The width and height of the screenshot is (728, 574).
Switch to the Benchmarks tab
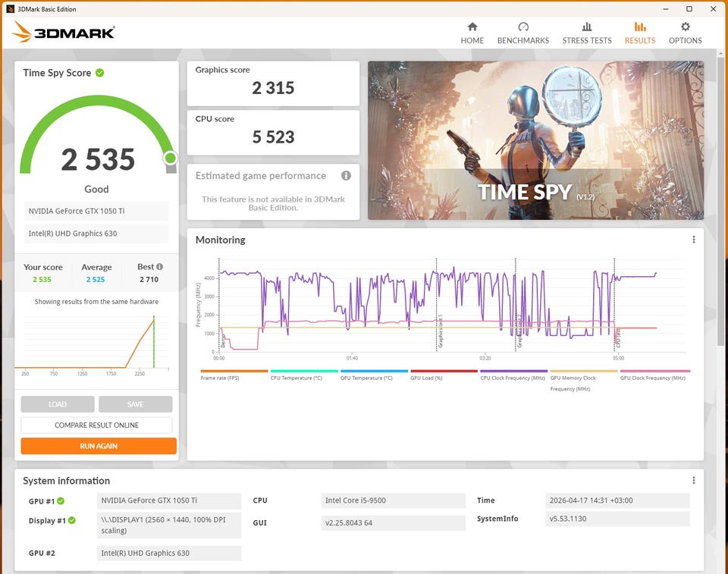click(522, 33)
